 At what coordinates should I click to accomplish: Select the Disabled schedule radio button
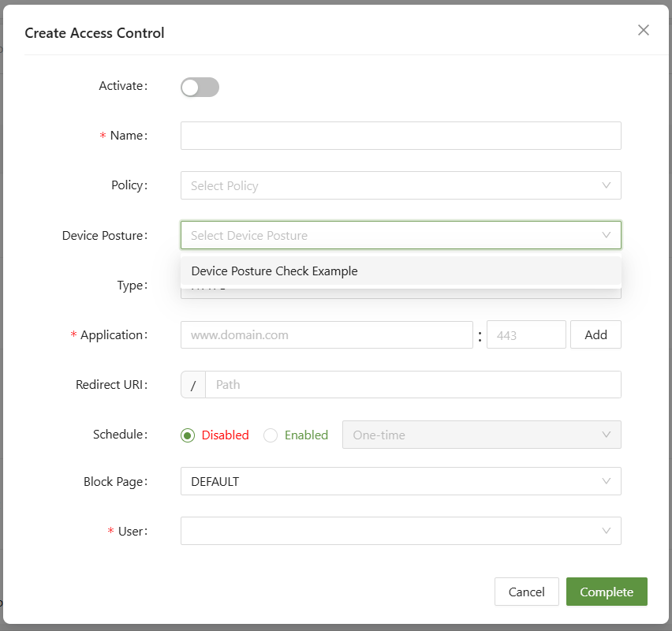[x=188, y=435]
